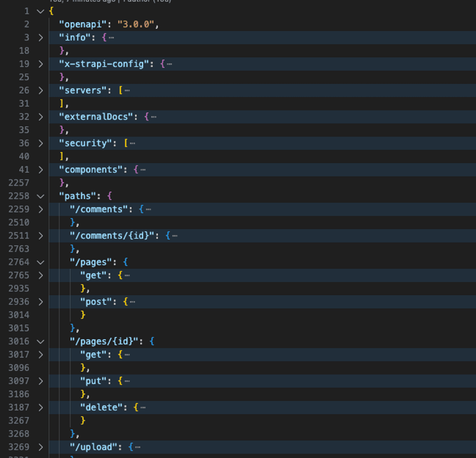Click the "/comments" key text on line 2259

tap(99, 209)
